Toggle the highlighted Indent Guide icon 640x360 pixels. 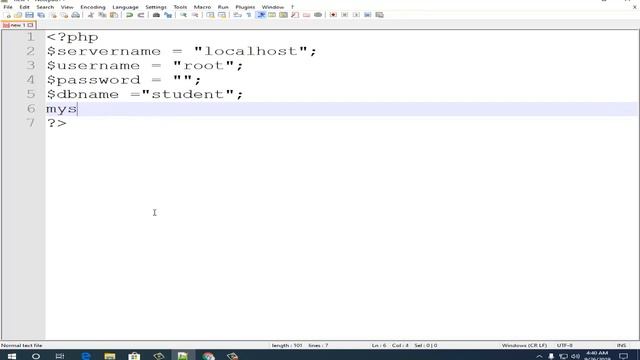point(260,15)
